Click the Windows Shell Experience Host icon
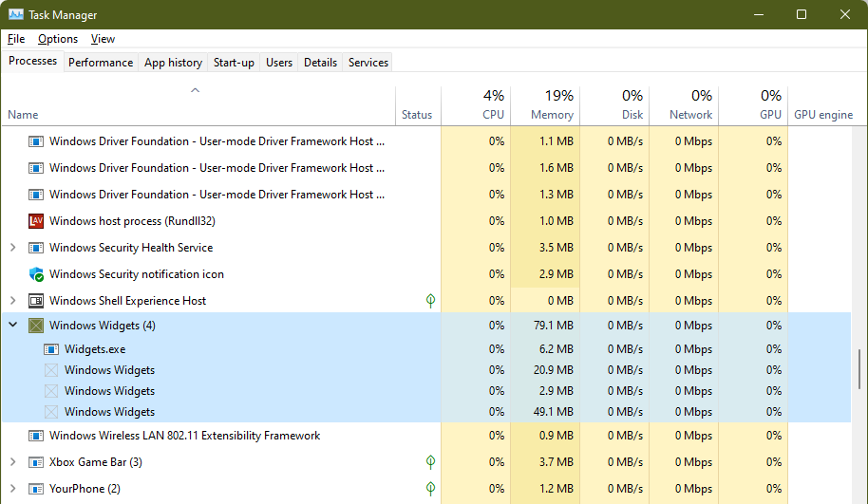 pos(36,301)
